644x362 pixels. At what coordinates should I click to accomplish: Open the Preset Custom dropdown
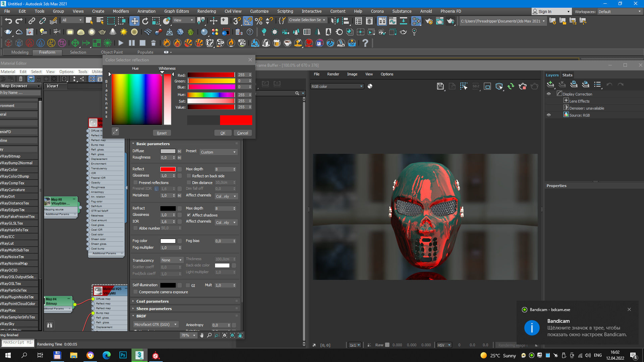218,152
